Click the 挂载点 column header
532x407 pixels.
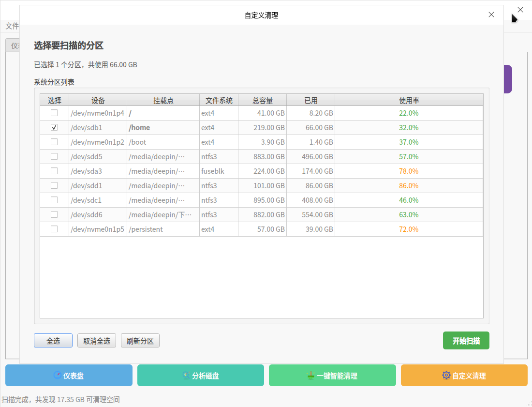(x=163, y=100)
